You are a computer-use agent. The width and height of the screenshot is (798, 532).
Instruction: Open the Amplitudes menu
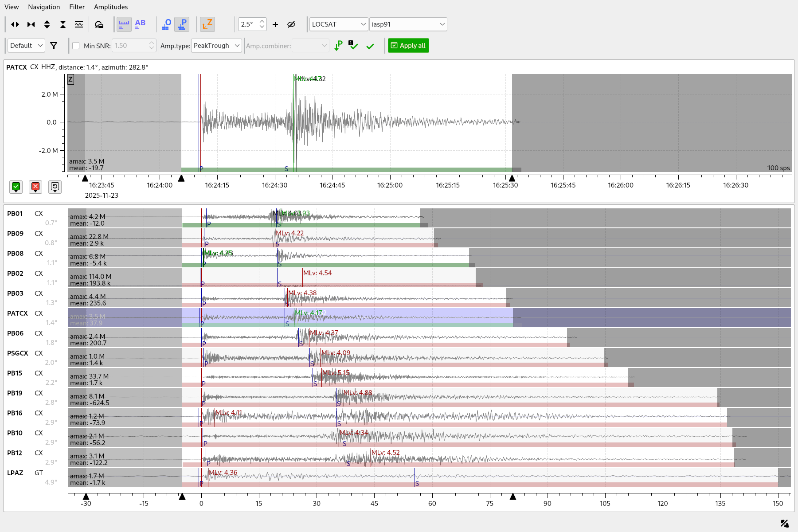click(111, 7)
